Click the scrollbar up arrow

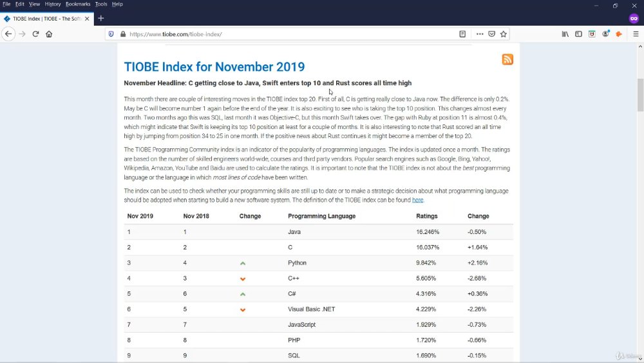[x=640, y=46]
